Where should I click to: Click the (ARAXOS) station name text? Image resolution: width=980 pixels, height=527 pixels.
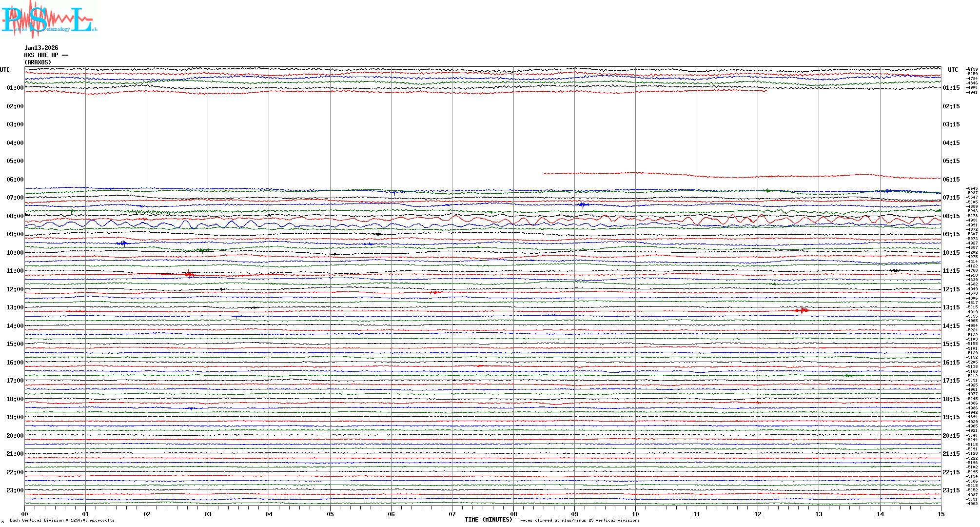click(38, 62)
